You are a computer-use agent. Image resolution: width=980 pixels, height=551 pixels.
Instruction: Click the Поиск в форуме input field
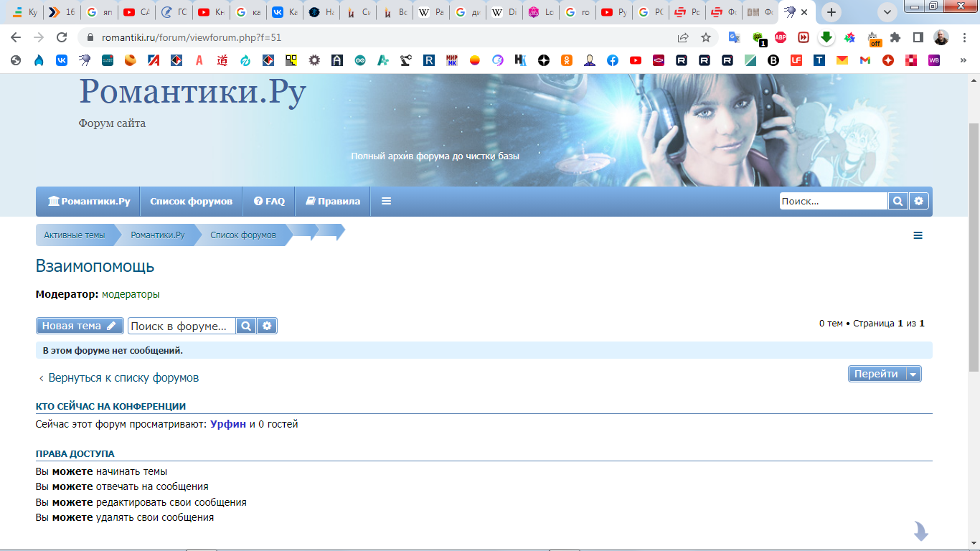(182, 326)
